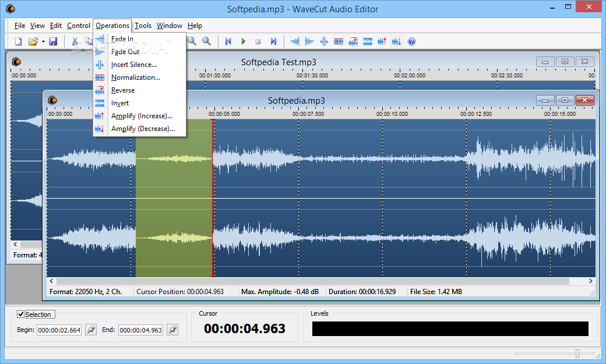Image resolution: width=606 pixels, height=364 pixels.
Task: Click the Save disk icon
Action: coord(53,41)
